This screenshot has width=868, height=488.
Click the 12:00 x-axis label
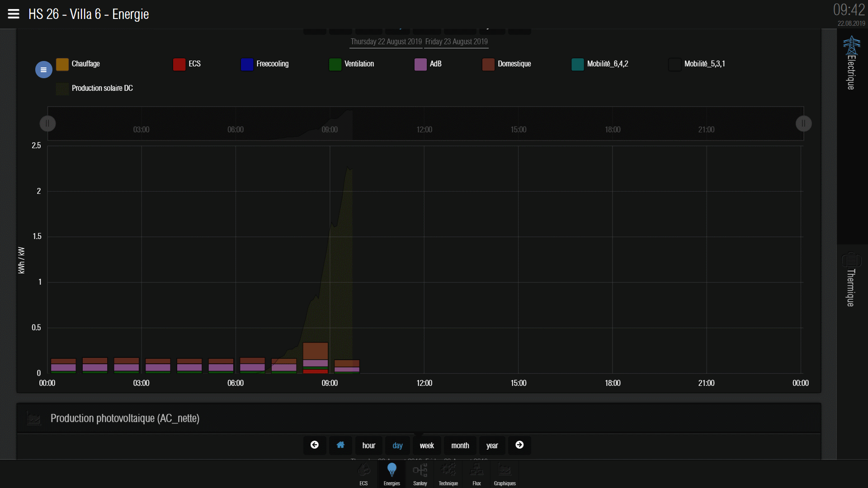(424, 383)
